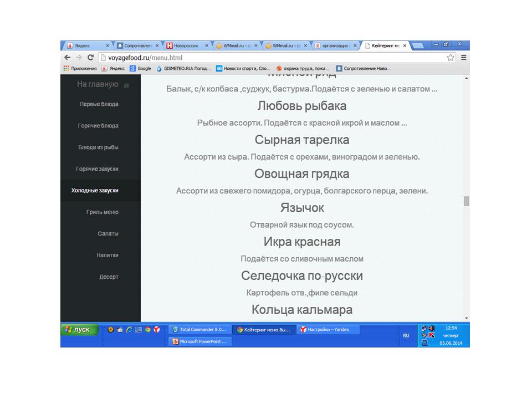Select Первые блюда in the sidebar
Viewport: 532px width, 399px height.
coord(99,104)
